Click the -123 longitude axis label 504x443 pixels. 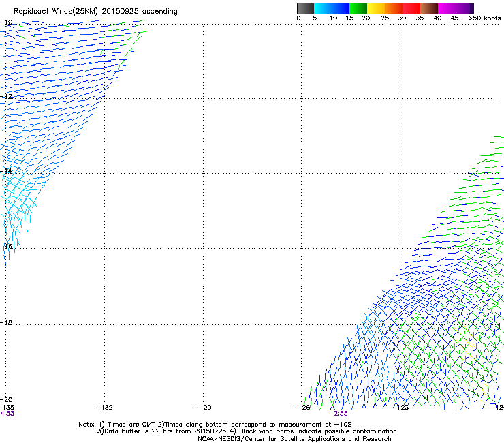400,408
